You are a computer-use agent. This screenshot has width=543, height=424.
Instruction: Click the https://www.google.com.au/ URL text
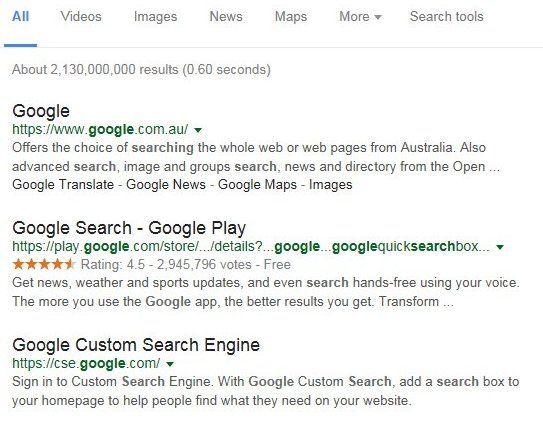click(100, 130)
